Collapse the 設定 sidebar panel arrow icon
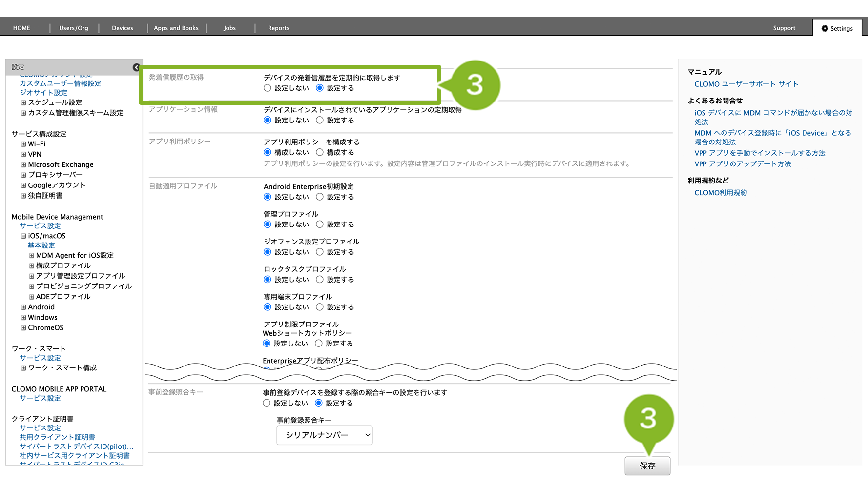Screen dimensions: 868x488 136,67
